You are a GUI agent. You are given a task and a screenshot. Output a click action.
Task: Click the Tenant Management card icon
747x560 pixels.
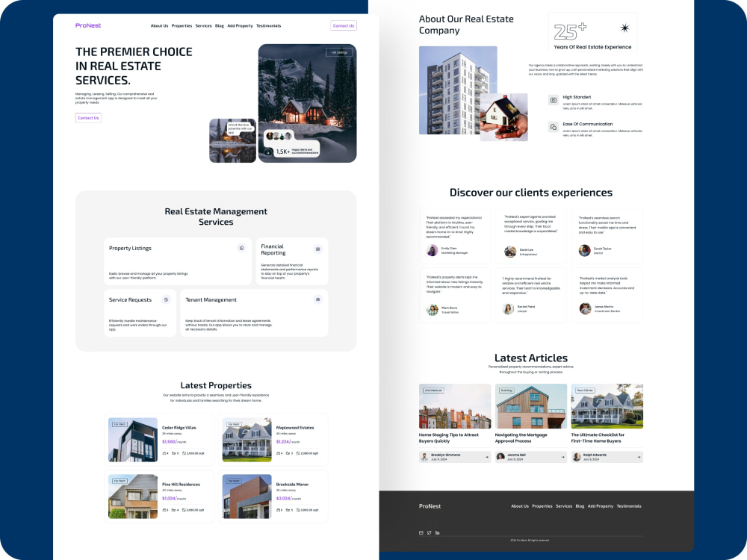click(317, 299)
